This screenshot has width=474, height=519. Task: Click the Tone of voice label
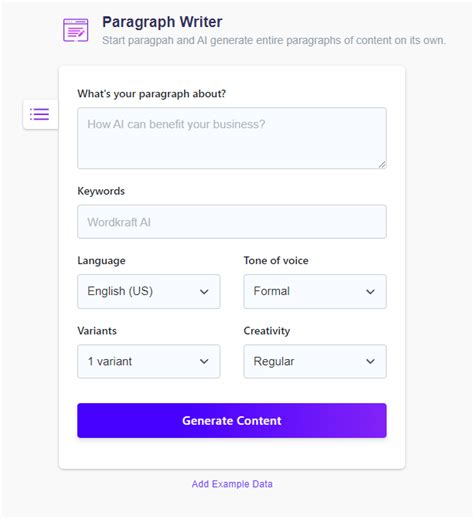(276, 260)
